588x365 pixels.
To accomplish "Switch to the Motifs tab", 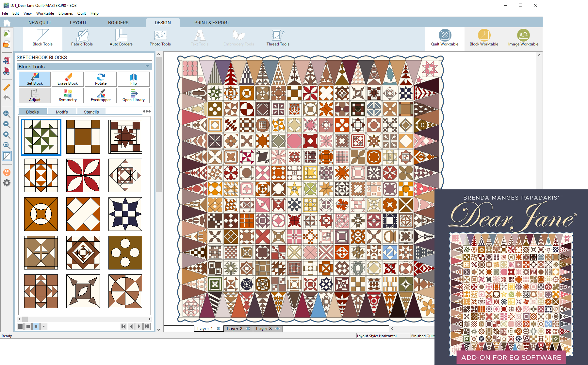I will click(x=62, y=112).
